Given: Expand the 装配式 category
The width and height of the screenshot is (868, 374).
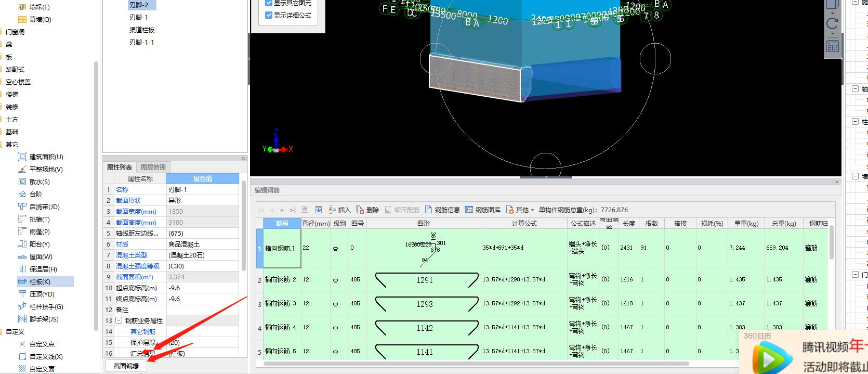Looking at the screenshot, I should pos(15,69).
